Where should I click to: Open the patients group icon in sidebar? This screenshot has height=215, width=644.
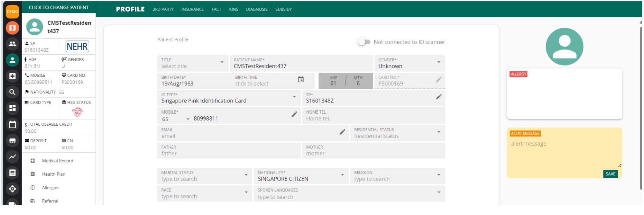pyautogui.click(x=12, y=44)
